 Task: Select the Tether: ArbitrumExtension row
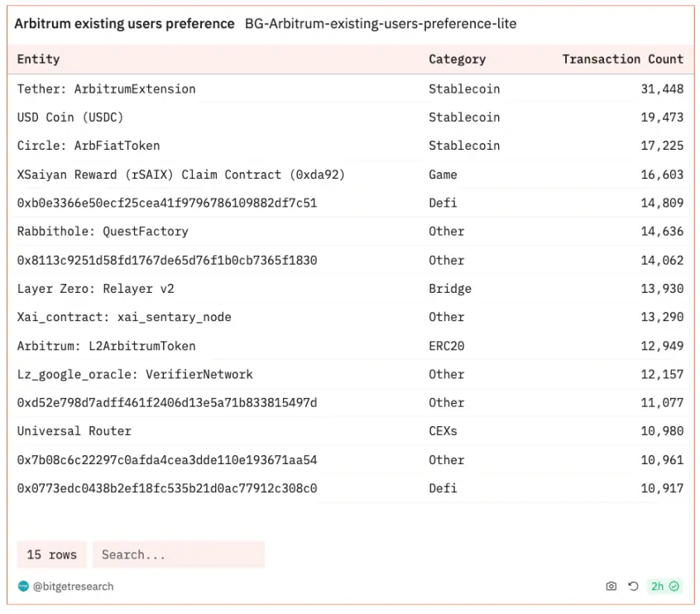pyautogui.click(x=107, y=89)
